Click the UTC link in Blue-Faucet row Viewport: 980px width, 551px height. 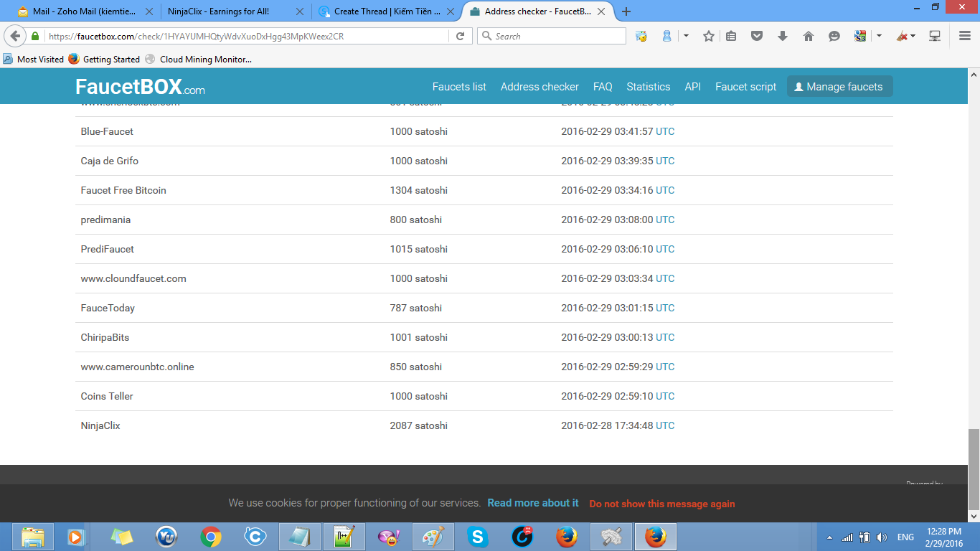point(665,131)
